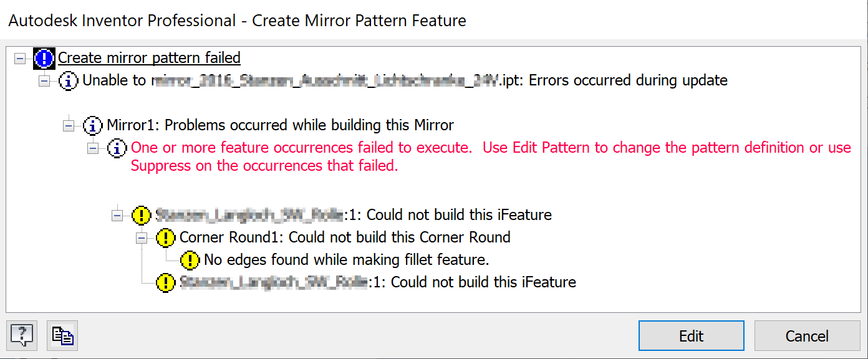Collapse the Unable to mirror ipt node
This screenshot has width=868, height=359.
click(x=44, y=80)
